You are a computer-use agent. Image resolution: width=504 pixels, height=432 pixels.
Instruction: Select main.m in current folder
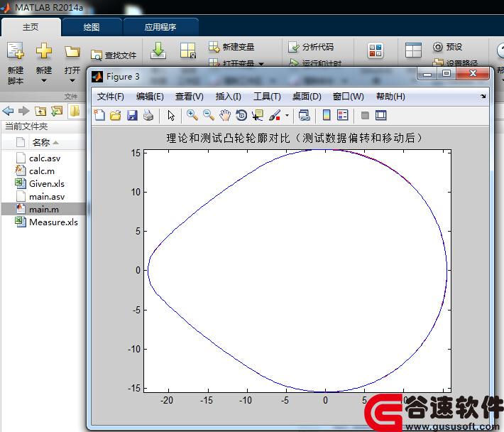[x=44, y=210]
